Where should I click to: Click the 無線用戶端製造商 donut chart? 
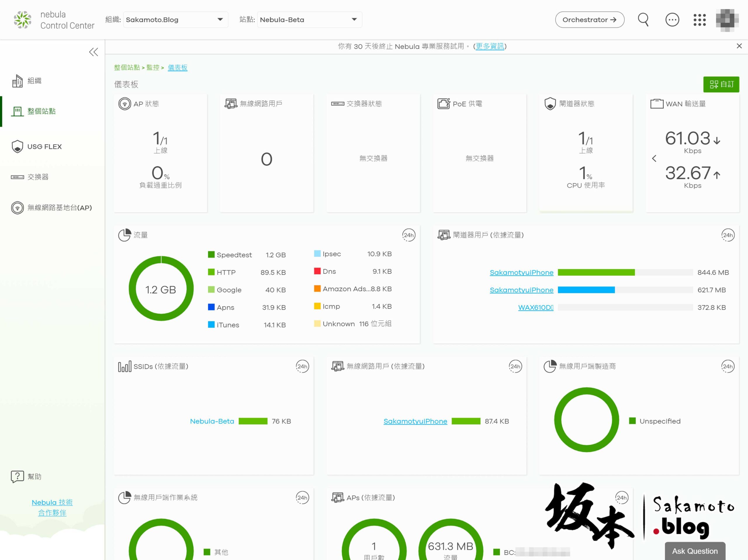[586, 420]
